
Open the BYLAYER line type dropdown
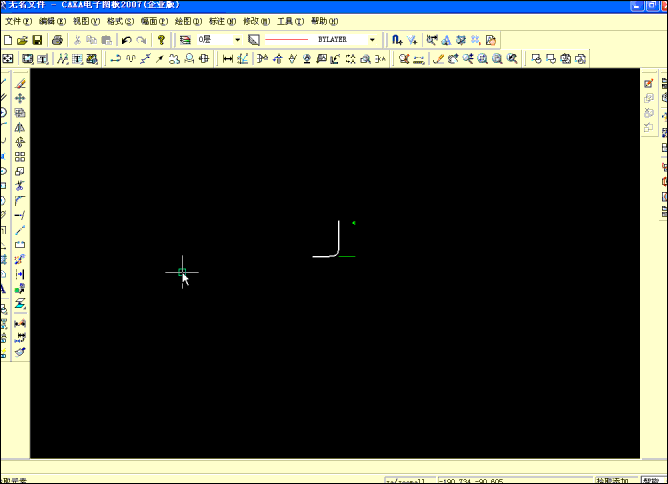[x=372, y=40]
